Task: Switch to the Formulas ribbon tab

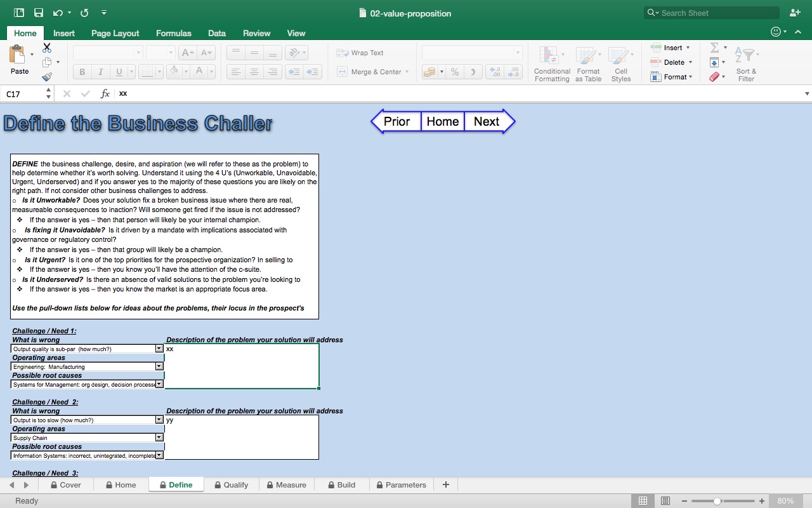Action: click(x=174, y=33)
